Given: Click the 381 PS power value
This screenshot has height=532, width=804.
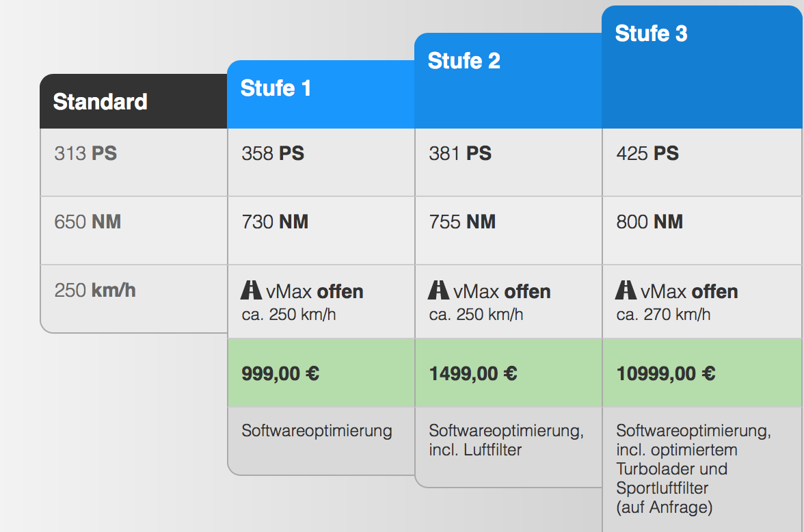Looking at the screenshot, I should [460, 153].
